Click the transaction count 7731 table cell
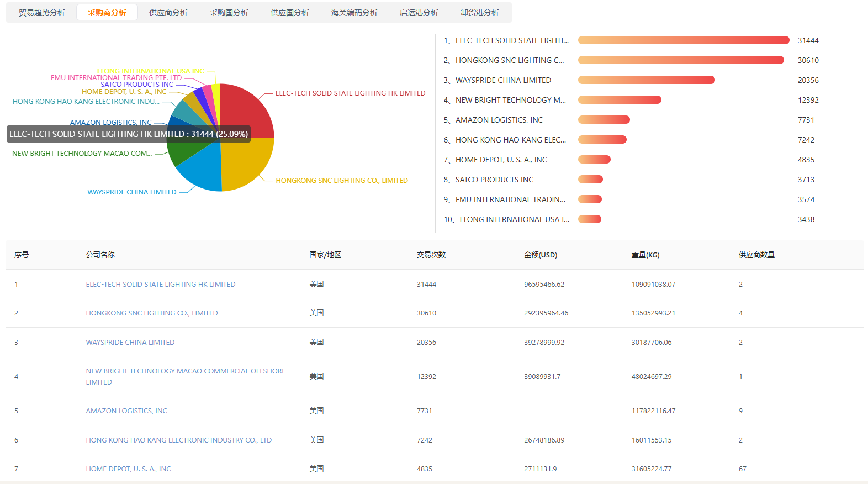Image resolution: width=868 pixels, height=484 pixels. (x=425, y=411)
